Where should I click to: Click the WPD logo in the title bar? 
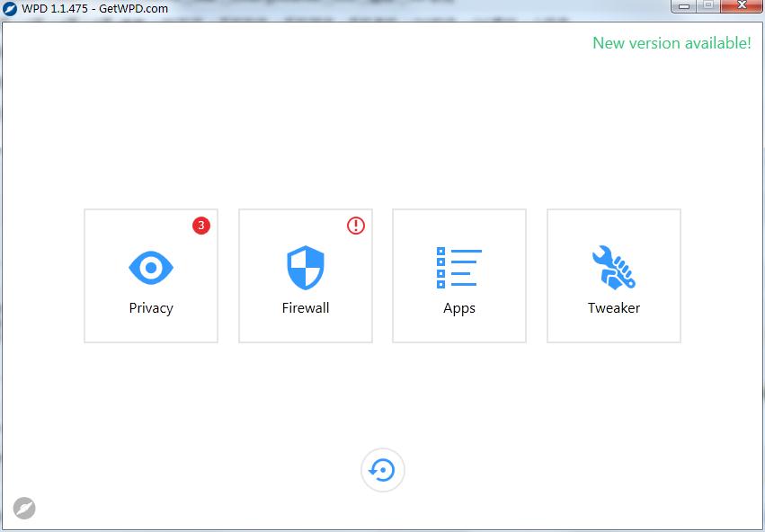[x=12, y=8]
